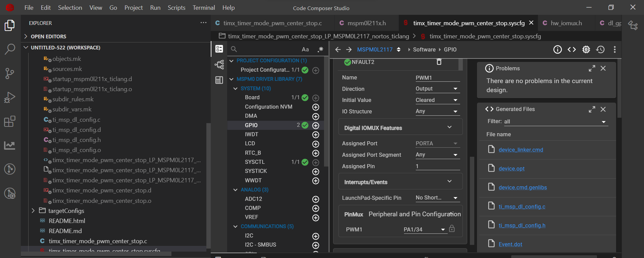This screenshot has width=644, height=258.
Task: Open device_linker.cmd generated file
Action: point(521,150)
